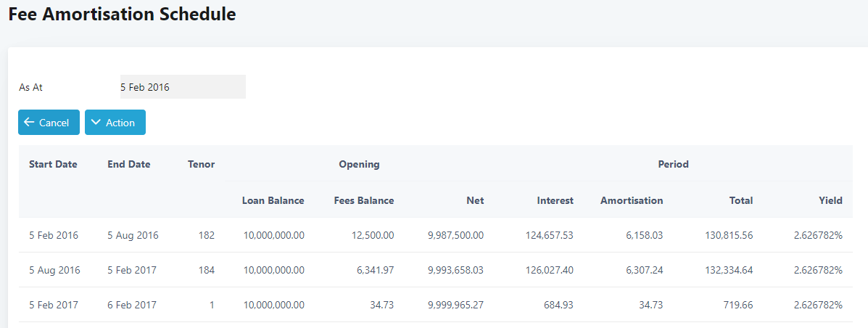This screenshot has width=868, height=328.
Task: Open the Action dropdown menu
Action: click(x=115, y=123)
